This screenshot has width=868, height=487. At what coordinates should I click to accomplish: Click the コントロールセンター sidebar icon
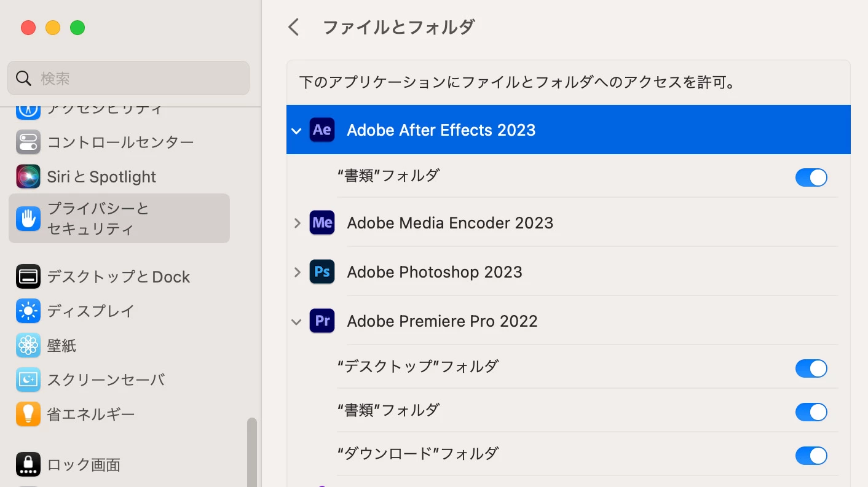point(28,142)
